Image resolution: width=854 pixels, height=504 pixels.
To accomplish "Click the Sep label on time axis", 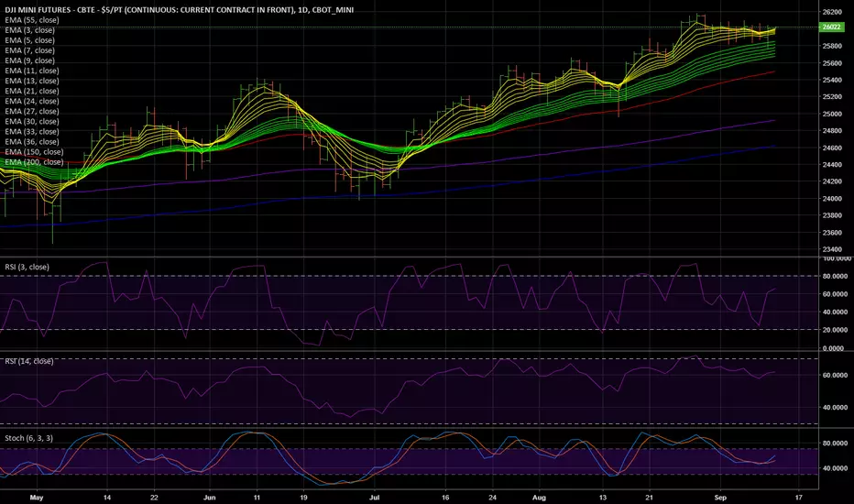I will (720, 498).
